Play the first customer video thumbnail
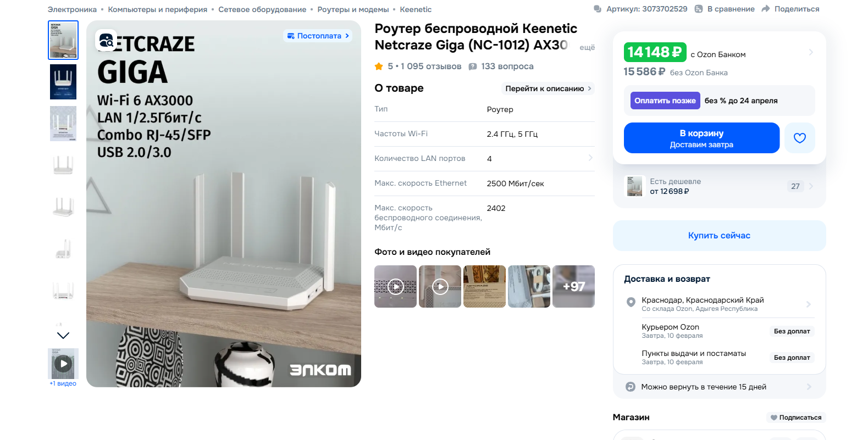 [395, 286]
